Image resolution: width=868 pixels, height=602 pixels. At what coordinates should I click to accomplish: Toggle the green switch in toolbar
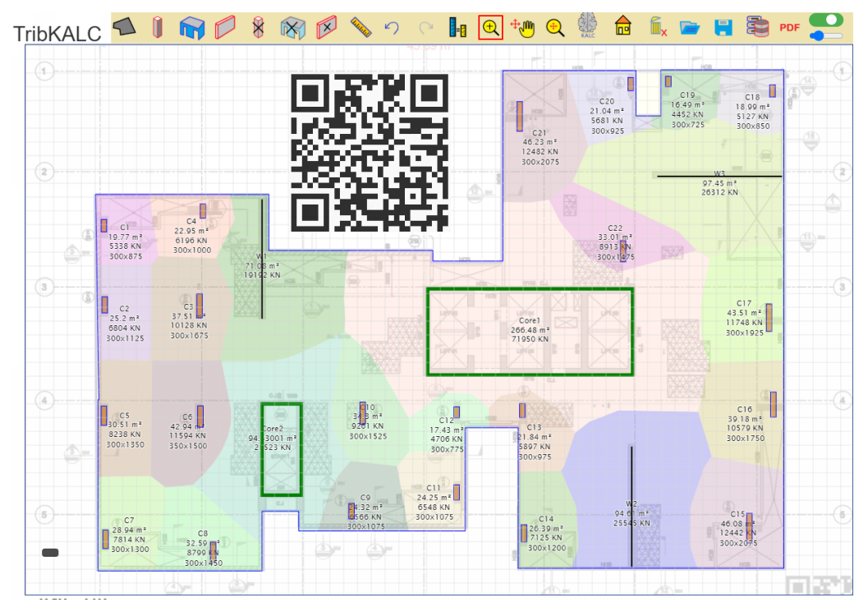(x=826, y=20)
